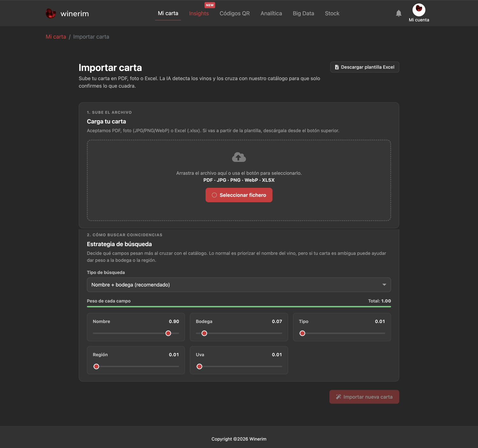Open notifications bell icon
478x448 pixels.
(399, 13)
